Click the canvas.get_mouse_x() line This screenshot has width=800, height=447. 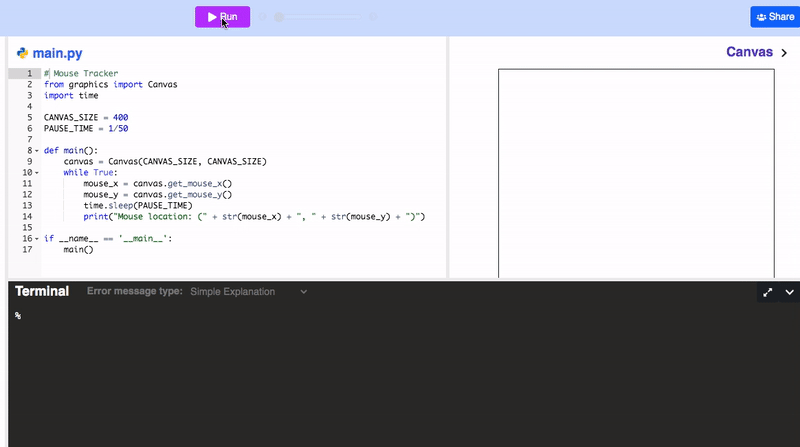click(158, 184)
